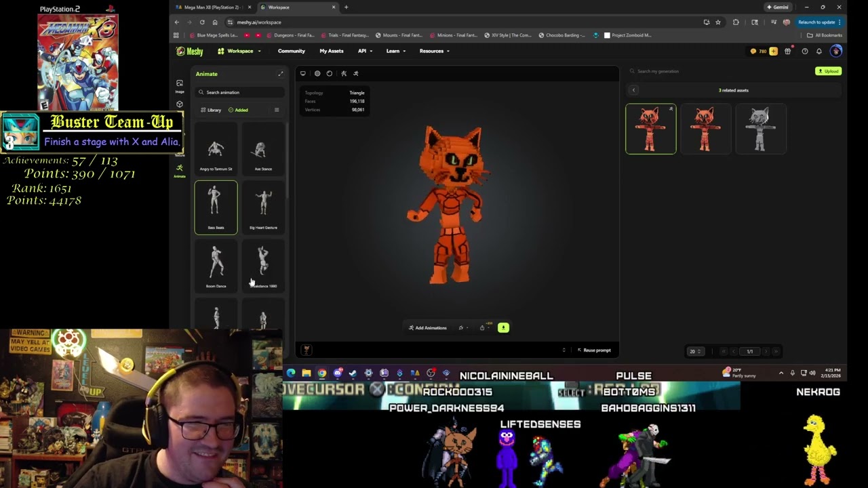
Task: Open the animation list options menu
Action: point(276,110)
